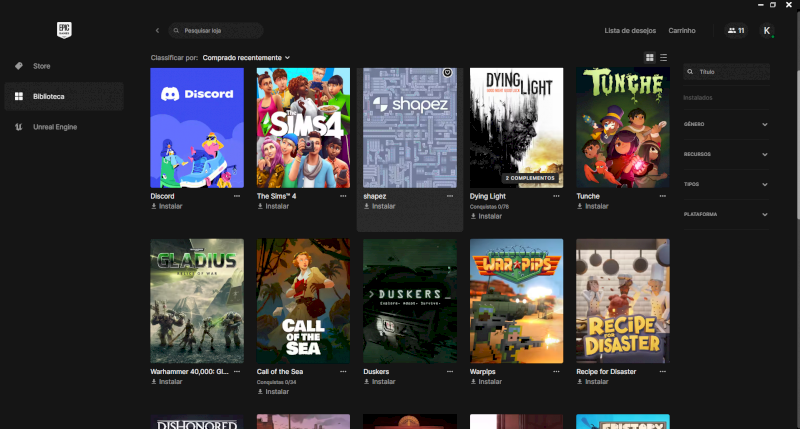
Task: Click the back arrow beside search
Action: pos(157,31)
